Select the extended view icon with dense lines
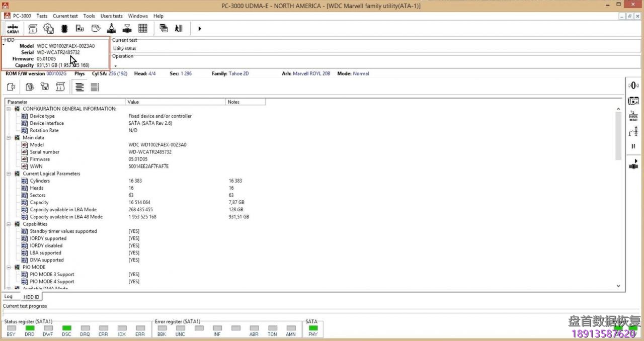This screenshot has width=644, height=341. 95,87
